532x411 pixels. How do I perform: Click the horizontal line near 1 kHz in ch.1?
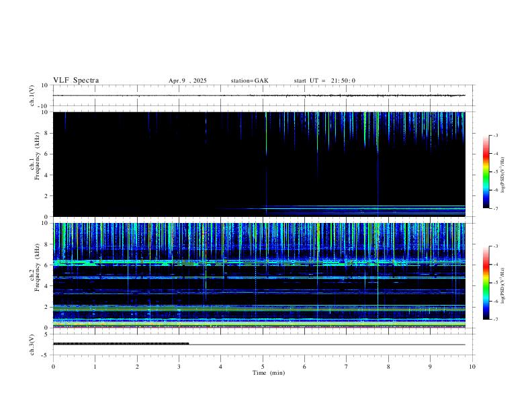pos(365,206)
